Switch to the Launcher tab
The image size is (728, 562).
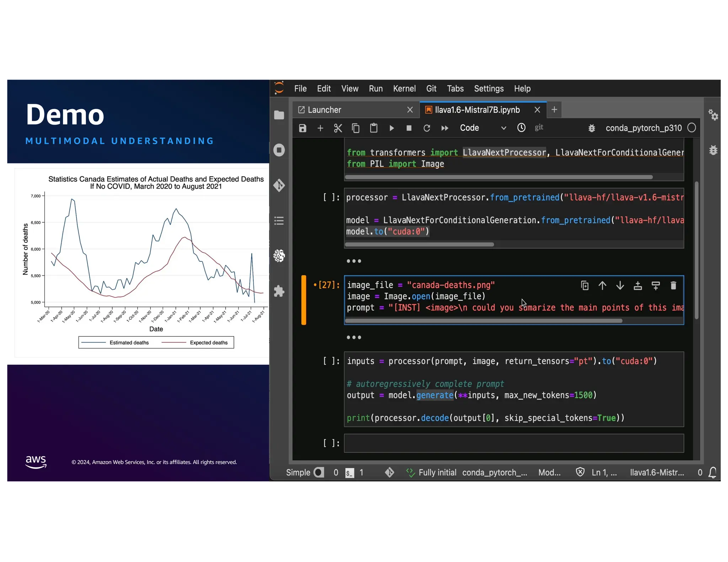click(324, 110)
